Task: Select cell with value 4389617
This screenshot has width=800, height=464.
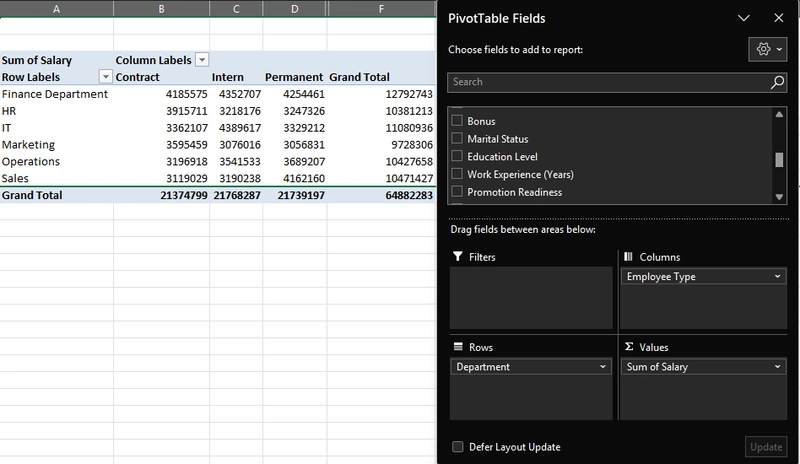Action: click(x=236, y=127)
